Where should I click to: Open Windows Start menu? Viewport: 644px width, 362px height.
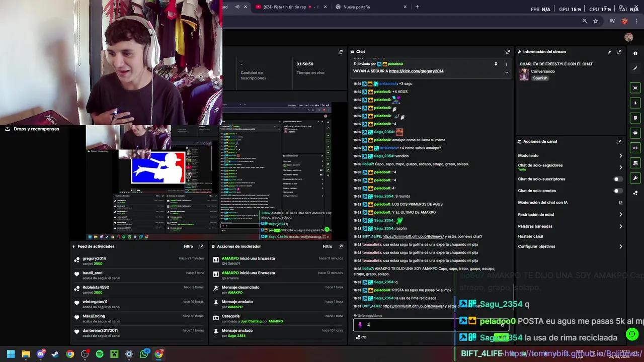point(11,354)
